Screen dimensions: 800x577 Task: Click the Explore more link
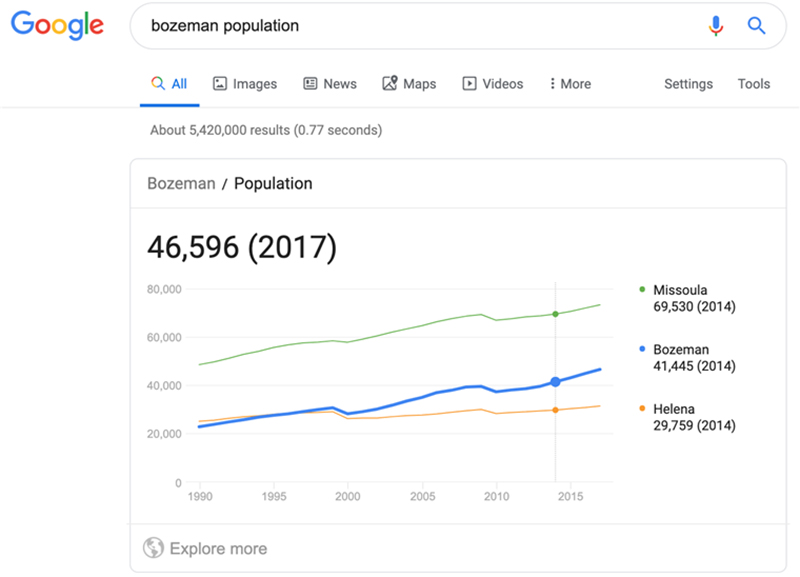tap(218, 549)
